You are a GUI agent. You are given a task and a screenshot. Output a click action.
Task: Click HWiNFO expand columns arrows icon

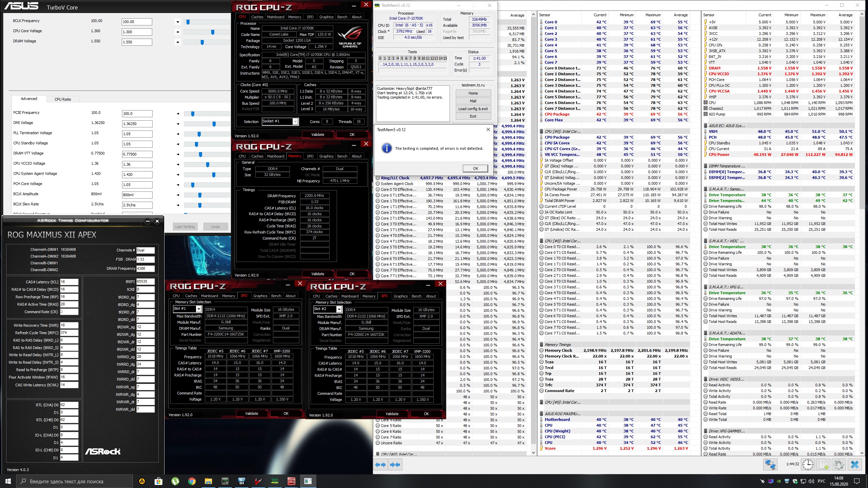[x=380, y=465]
